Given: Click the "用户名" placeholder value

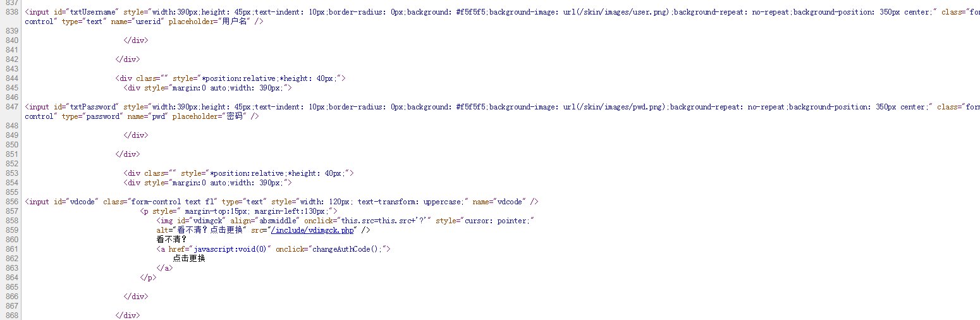Looking at the screenshot, I should [235, 22].
